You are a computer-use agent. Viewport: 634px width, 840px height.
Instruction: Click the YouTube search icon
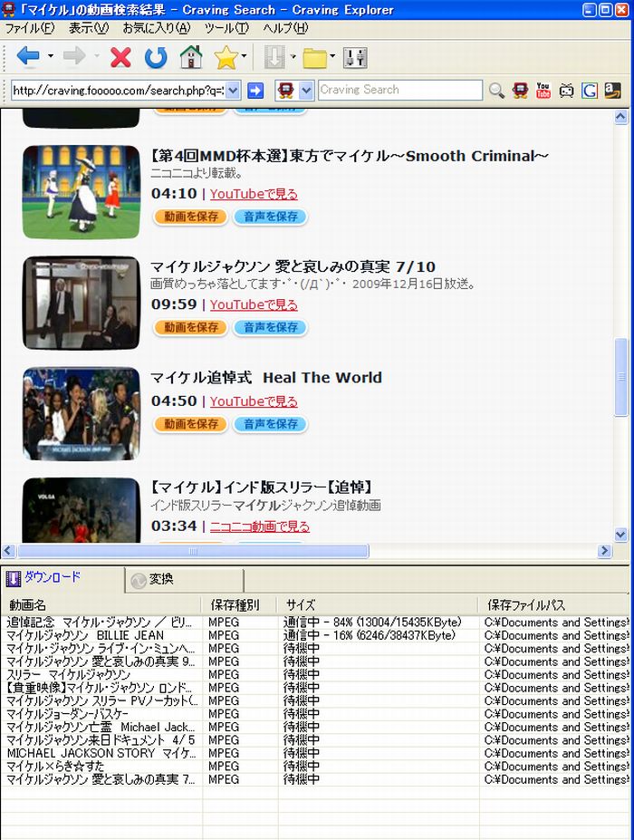[543, 90]
